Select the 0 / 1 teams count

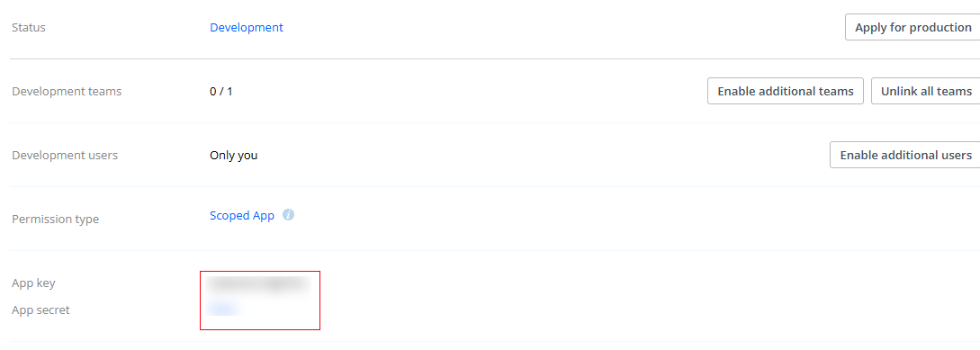221,91
